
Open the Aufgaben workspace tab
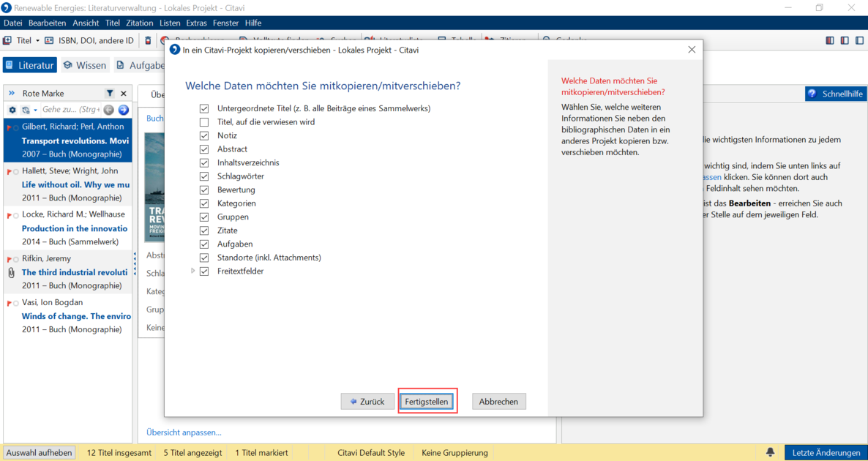[141, 65]
